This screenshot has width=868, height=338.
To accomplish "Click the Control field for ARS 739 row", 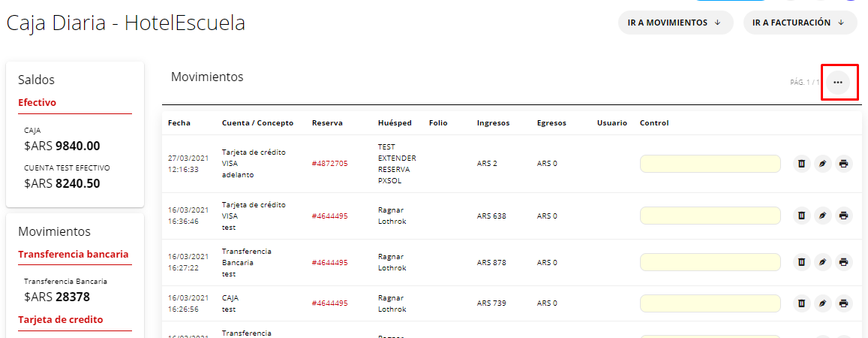I will click(710, 303).
